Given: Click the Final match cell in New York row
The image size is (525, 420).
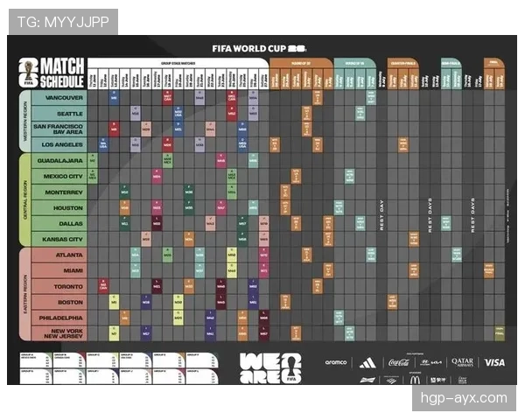Looking at the screenshot, I should tap(500, 333).
